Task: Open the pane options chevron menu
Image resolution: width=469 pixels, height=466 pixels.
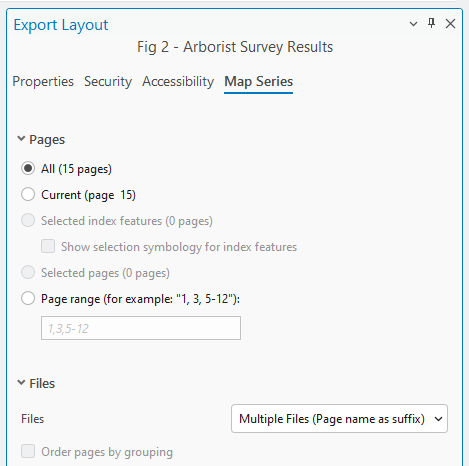Action: coord(413,24)
